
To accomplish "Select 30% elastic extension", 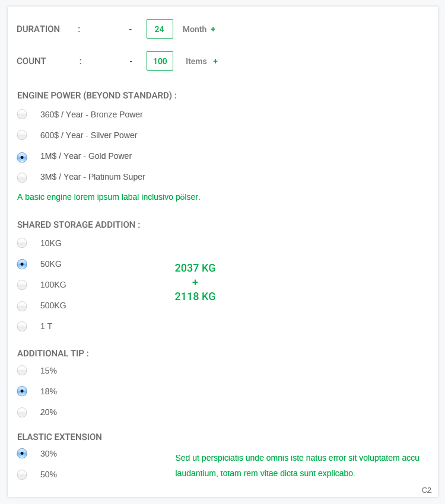I will point(22,454).
